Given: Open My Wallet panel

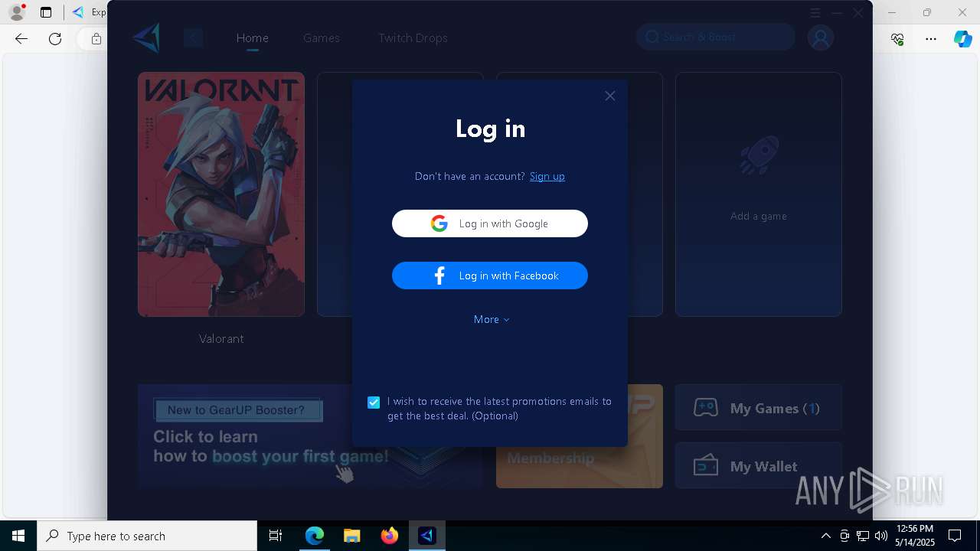Looking at the screenshot, I should click(x=758, y=466).
